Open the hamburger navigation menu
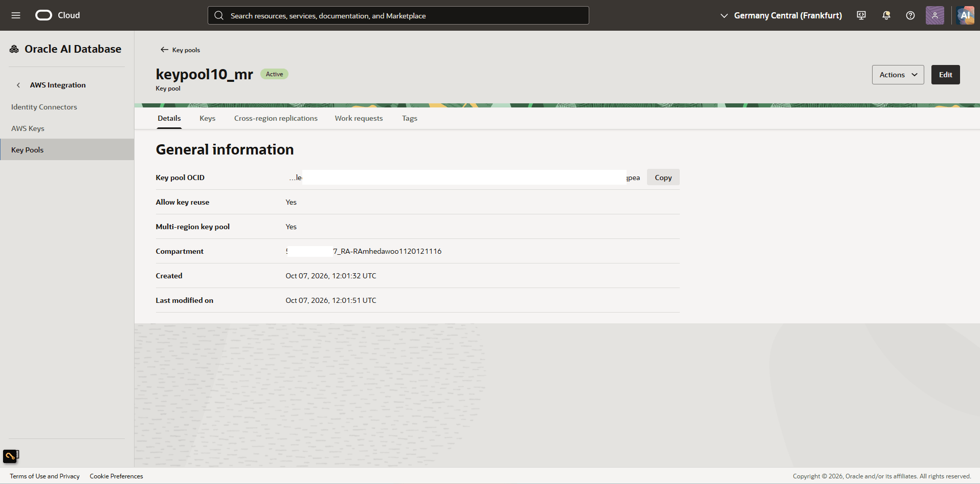980x484 pixels. tap(16, 15)
